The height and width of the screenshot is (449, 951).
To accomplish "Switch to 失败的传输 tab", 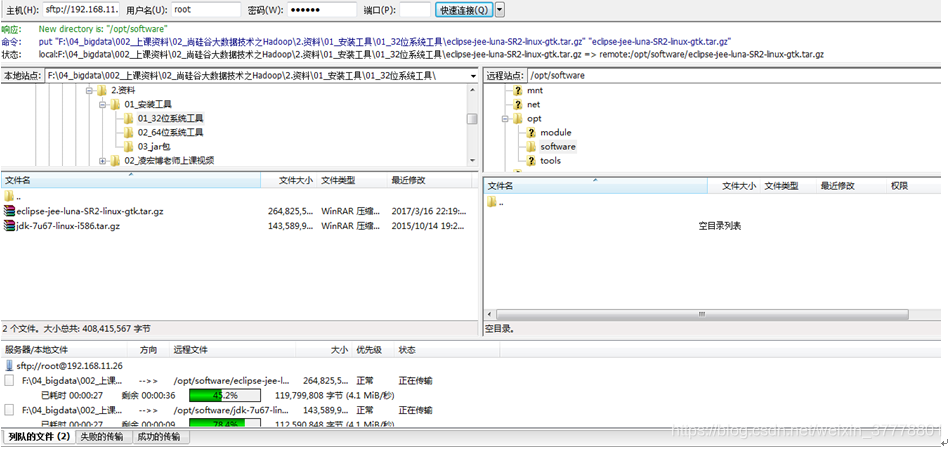I will pos(101,436).
